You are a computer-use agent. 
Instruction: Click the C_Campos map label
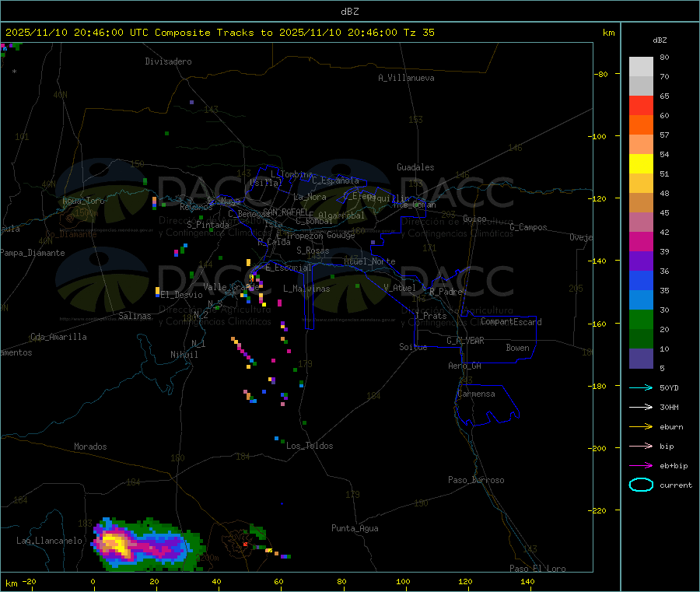(x=529, y=227)
